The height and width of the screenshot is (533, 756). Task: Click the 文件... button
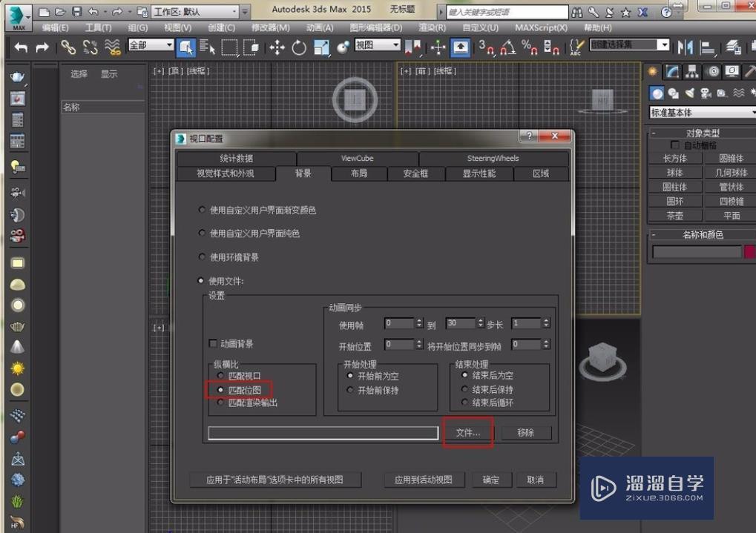point(468,432)
